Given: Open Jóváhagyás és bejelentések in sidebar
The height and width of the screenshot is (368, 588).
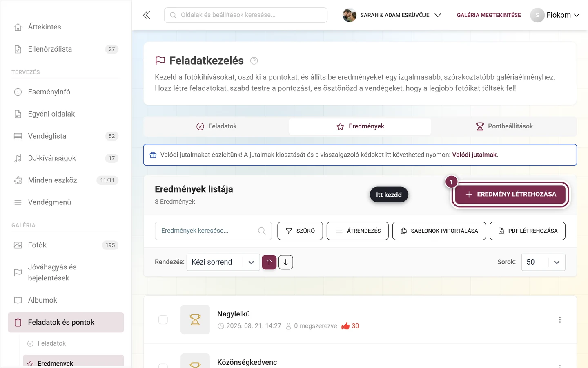Looking at the screenshot, I should click(66, 273).
